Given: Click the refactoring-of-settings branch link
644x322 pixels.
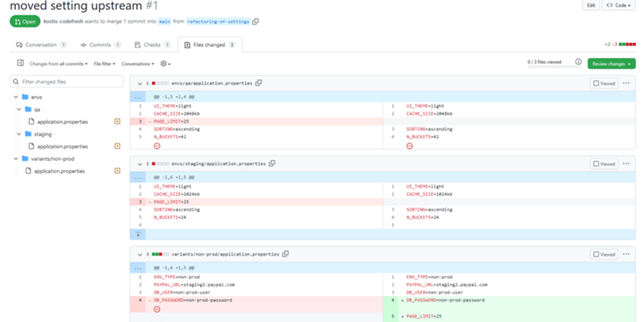Looking at the screenshot, I should tap(218, 21).
